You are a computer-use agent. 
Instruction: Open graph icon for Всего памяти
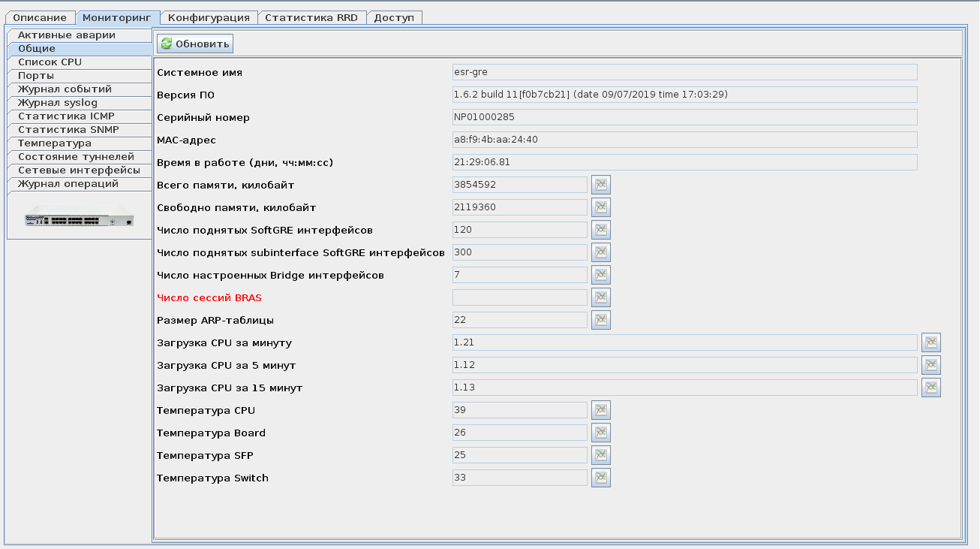click(x=600, y=185)
